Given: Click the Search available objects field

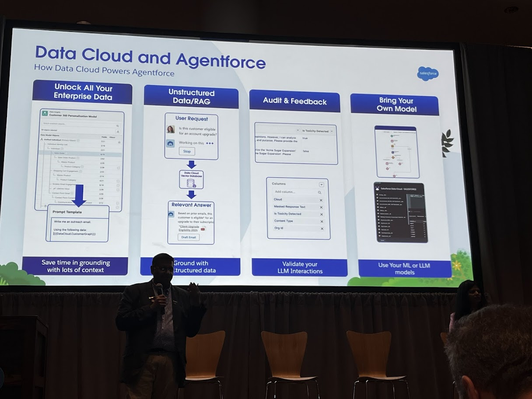Looking at the screenshot, I should [80, 125].
